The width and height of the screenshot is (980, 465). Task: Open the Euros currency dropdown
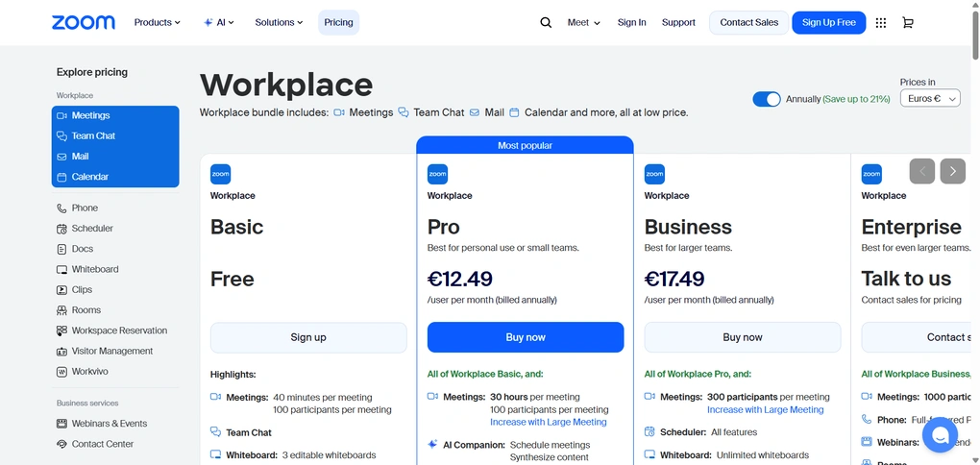[x=930, y=99]
